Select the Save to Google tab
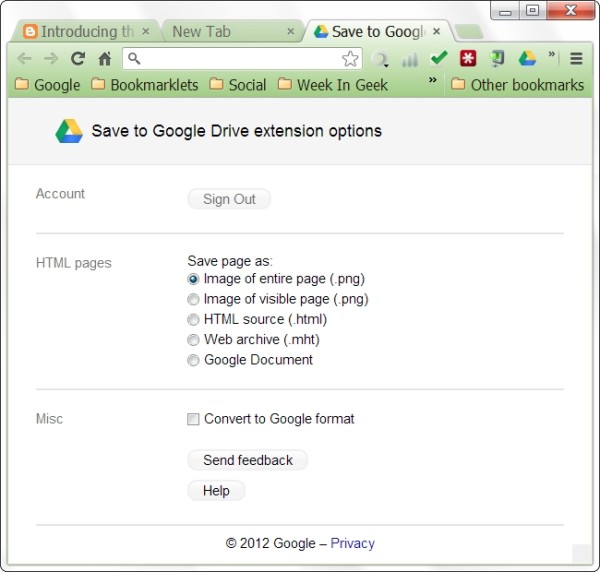The width and height of the screenshot is (600, 572). 377,32
